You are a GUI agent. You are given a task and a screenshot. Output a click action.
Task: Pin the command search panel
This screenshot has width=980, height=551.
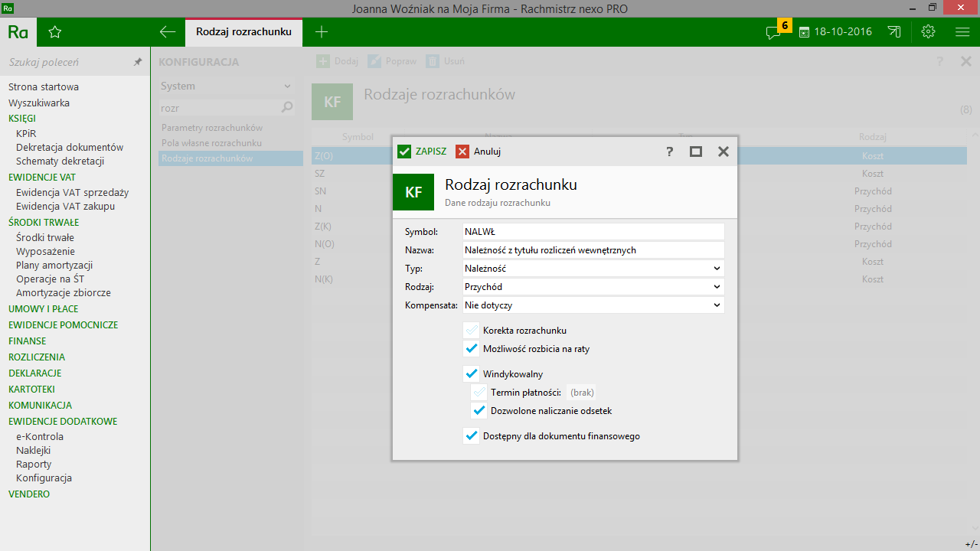click(138, 62)
